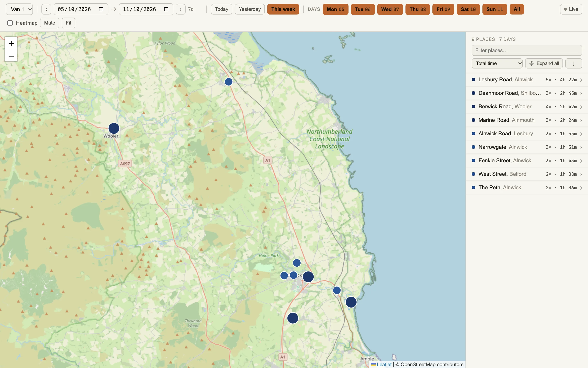Reverse the sort direction arrow
Image resolution: width=588 pixels, height=368 pixels.
(574, 64)
